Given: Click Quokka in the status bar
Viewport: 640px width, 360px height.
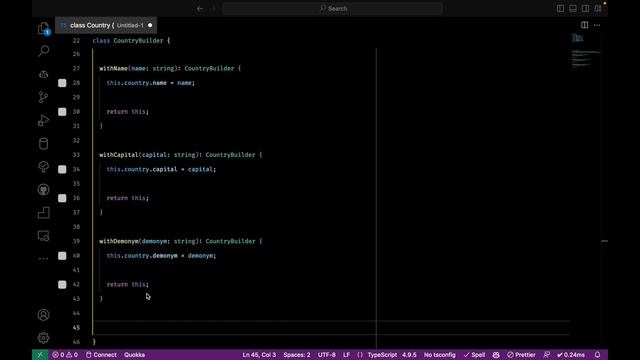Looking at the screenshot, I should (134, 355).
